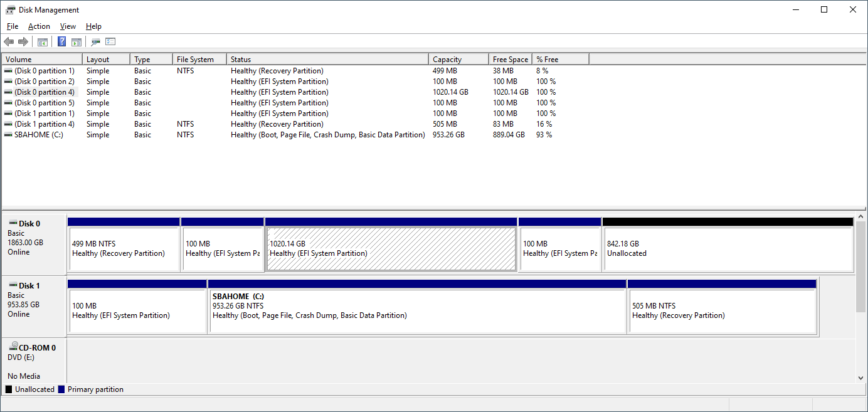Click the 889.04 GB free space cell
Screen dimensions: 868x412
click(509, 135)
